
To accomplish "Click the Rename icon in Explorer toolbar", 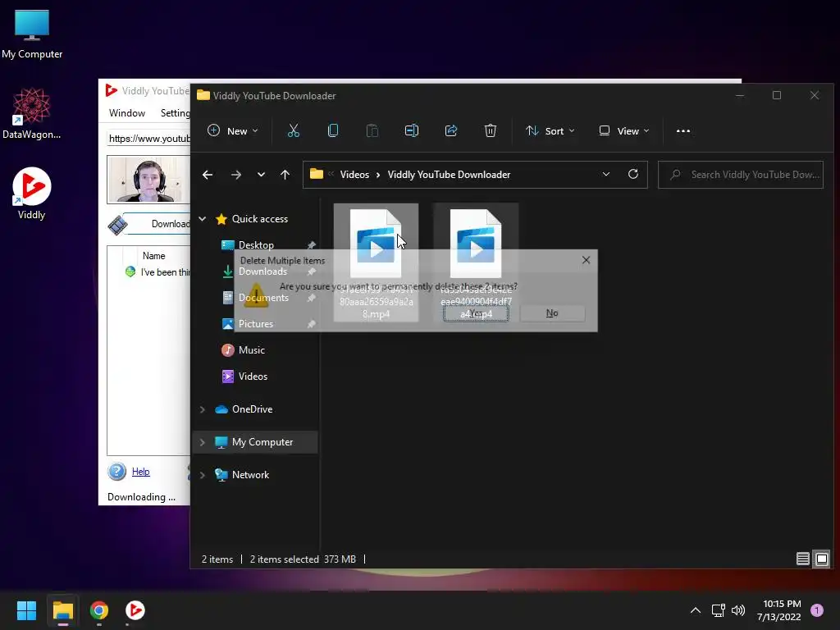I will [x=412, y=130].
